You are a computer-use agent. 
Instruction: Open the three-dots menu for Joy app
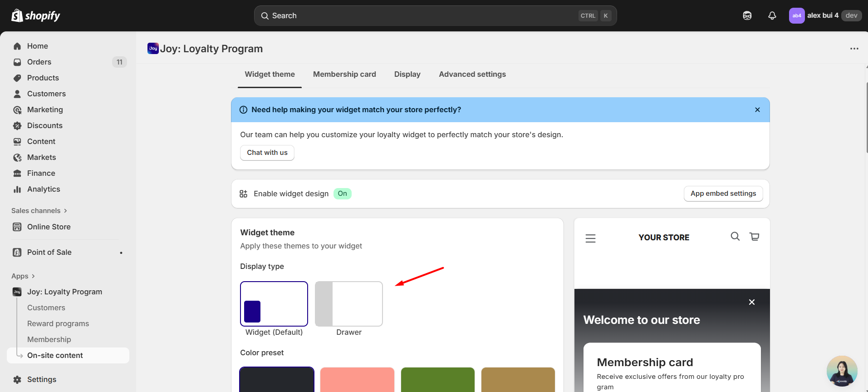[854, 49]
